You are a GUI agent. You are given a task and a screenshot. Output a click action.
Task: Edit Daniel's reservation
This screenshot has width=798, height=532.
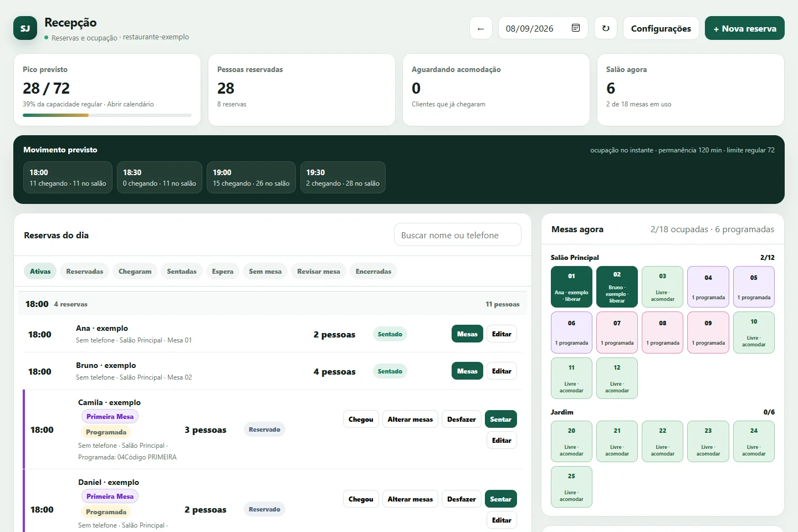coord(502,520)
